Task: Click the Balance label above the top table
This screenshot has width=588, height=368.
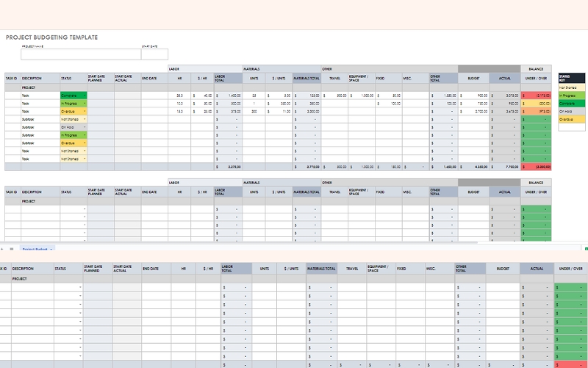Action: (x=536, y=68)
